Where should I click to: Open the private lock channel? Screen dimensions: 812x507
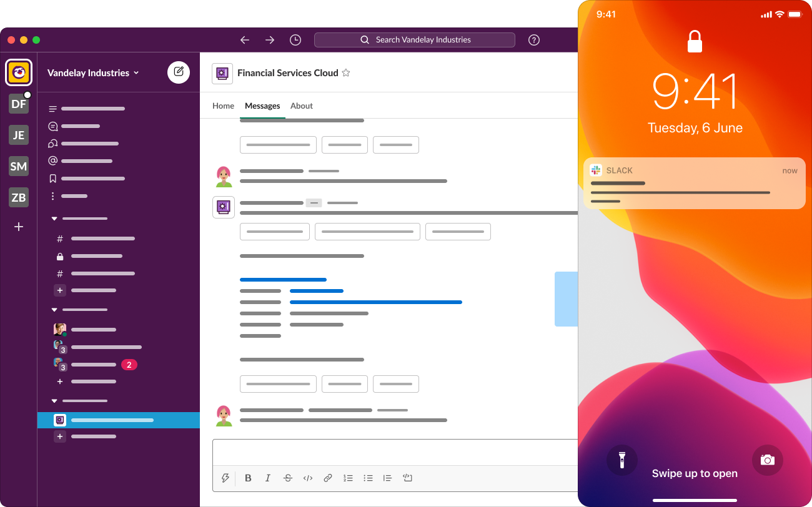coord(91,256)
